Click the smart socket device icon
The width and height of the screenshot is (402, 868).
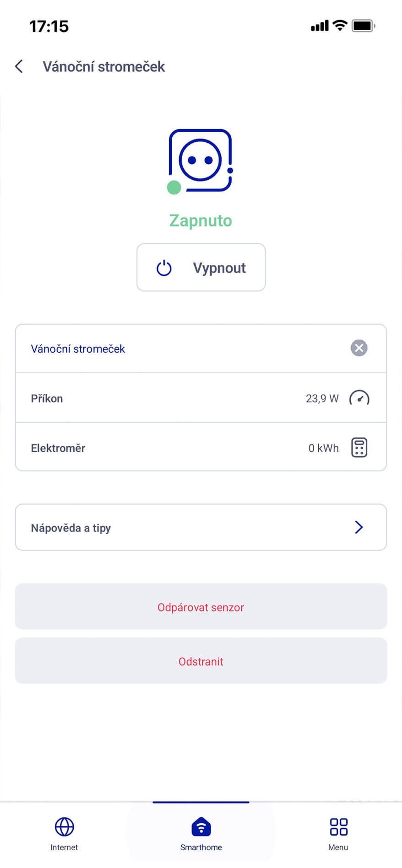click(x=201, y=161)
